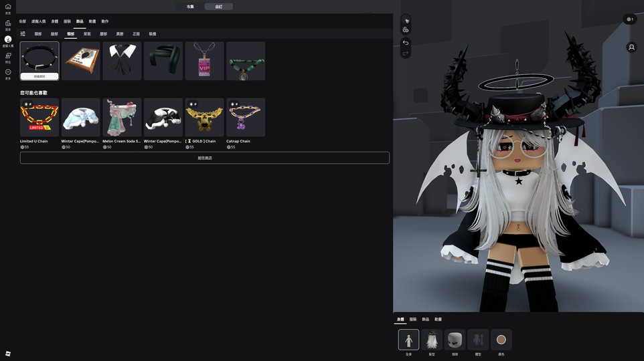Click the avatar profile icon at right

(x=631, y=47)
